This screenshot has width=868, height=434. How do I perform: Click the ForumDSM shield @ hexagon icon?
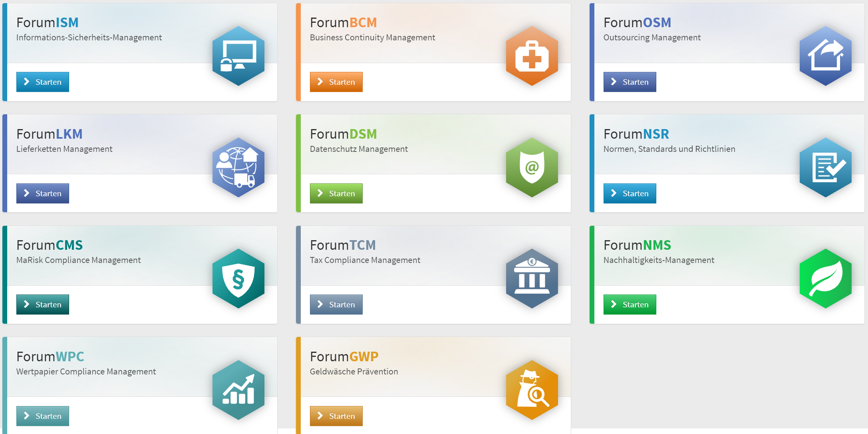[x=532, y=167]
